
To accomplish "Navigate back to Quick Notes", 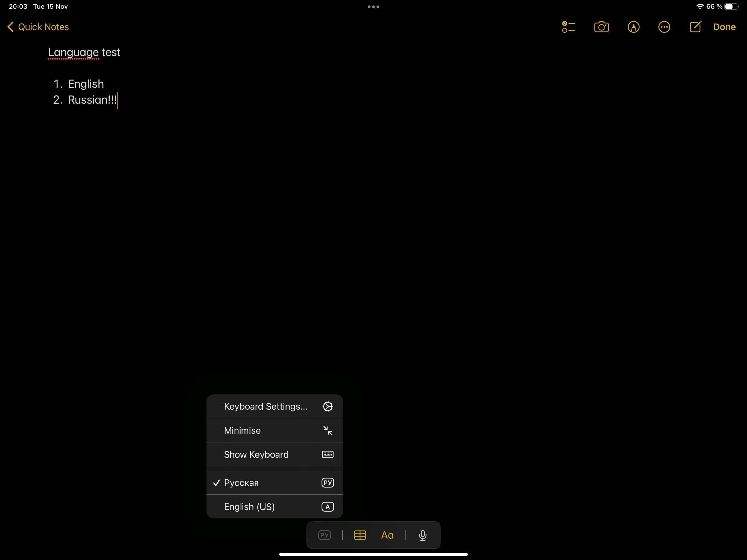I will (x=38, y=27).
